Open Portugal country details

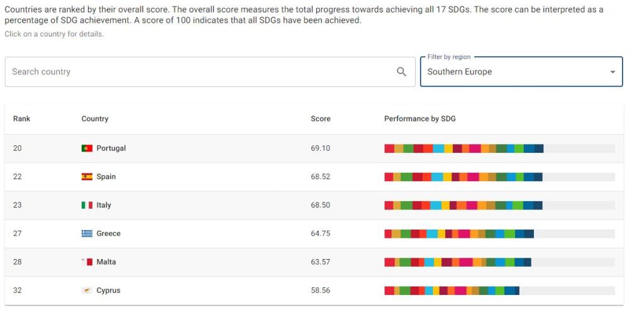click(x=111, y=148)
